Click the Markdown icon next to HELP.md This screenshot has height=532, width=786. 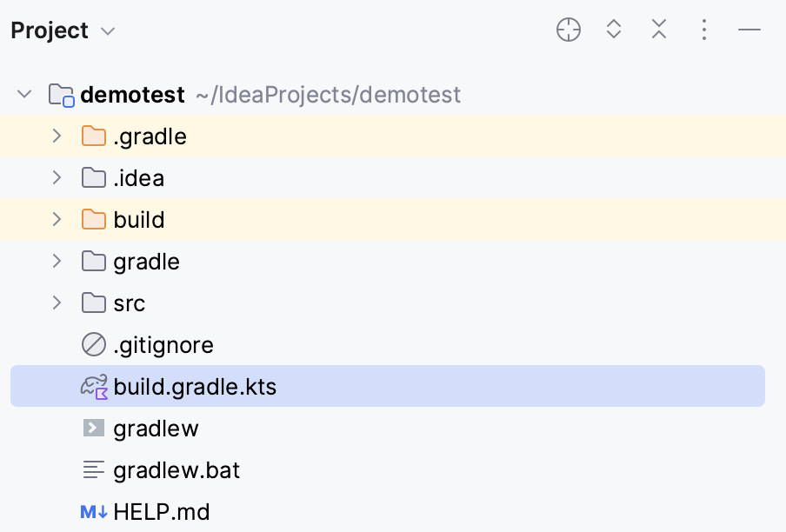click(x=93, y=512)
